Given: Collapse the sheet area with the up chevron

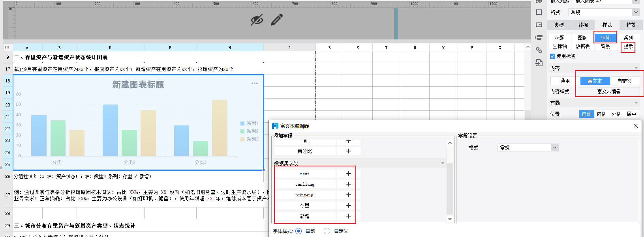Looking at the screenshot, I should point(528,47).
